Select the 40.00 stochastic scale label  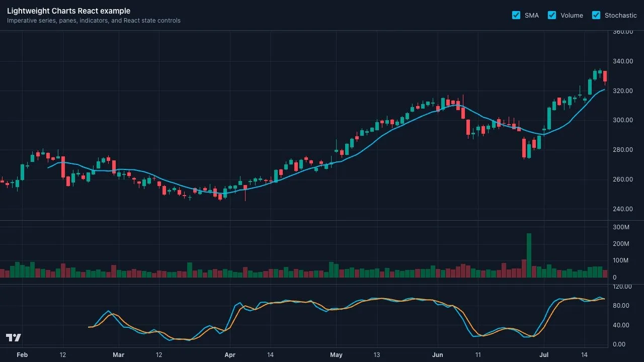621,325
